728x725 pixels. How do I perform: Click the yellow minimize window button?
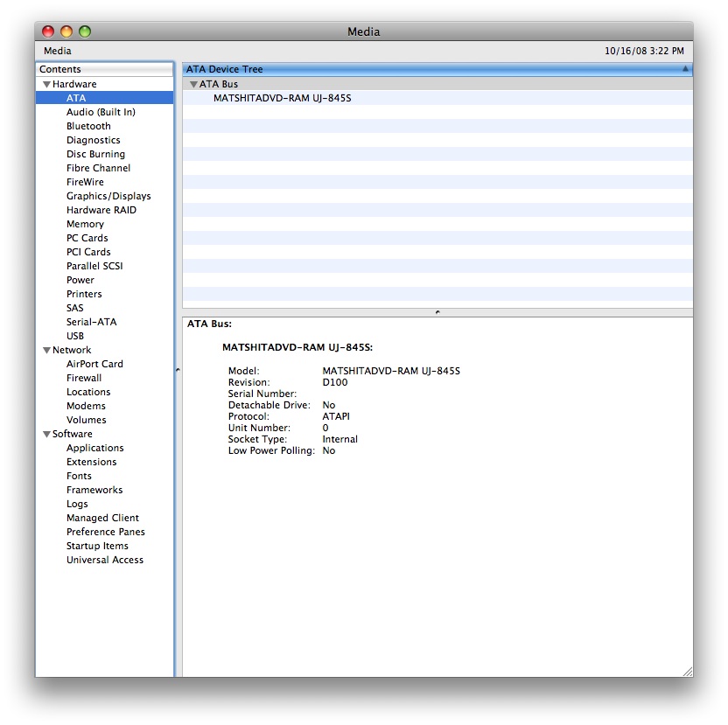click(66, 31)
